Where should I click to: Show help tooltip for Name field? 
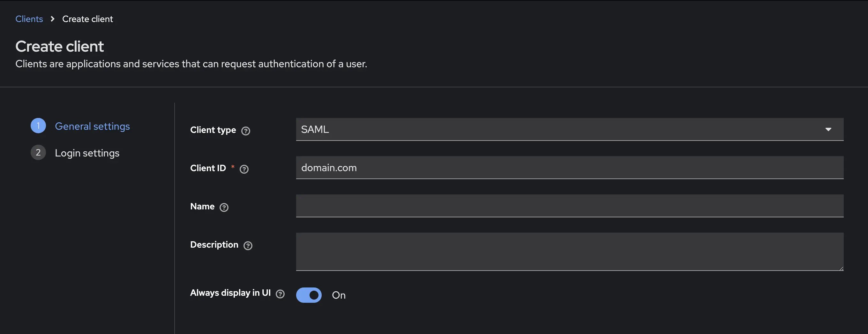(224, 207)
